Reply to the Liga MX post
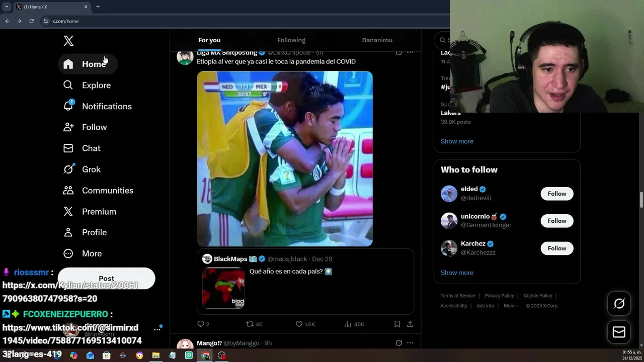Viewport: 644px width, 362px height. 203,324
